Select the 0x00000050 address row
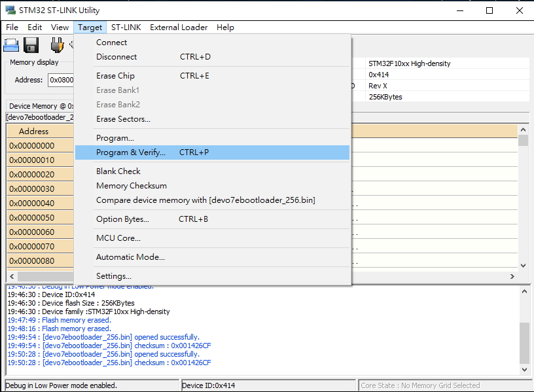The height and width of the screenshot is (392, 534). click(40, 218)
